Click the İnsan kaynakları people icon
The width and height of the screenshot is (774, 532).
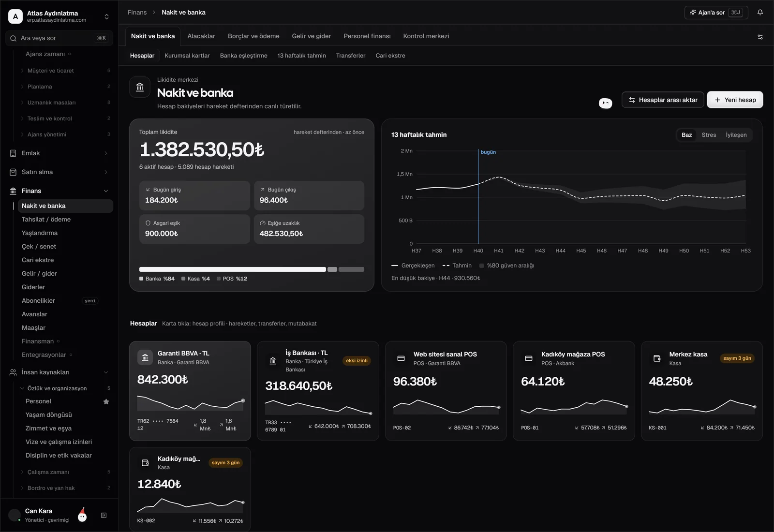point(13,372)
